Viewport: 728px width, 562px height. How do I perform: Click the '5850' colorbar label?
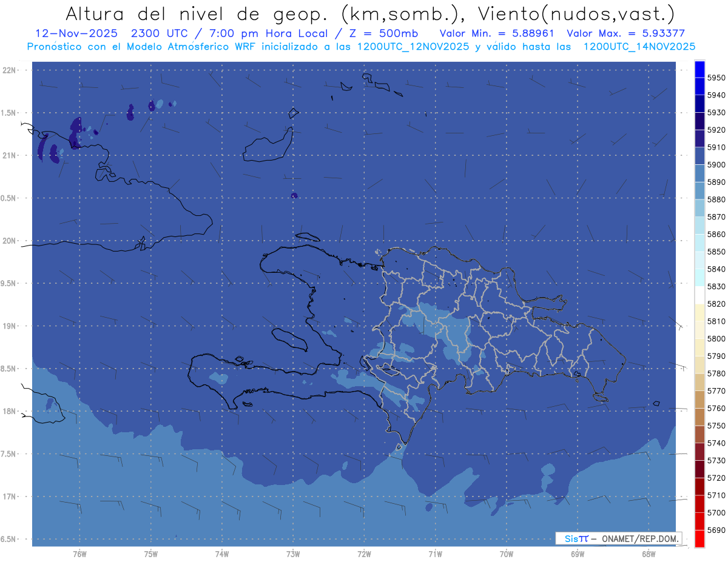point(716,252)
